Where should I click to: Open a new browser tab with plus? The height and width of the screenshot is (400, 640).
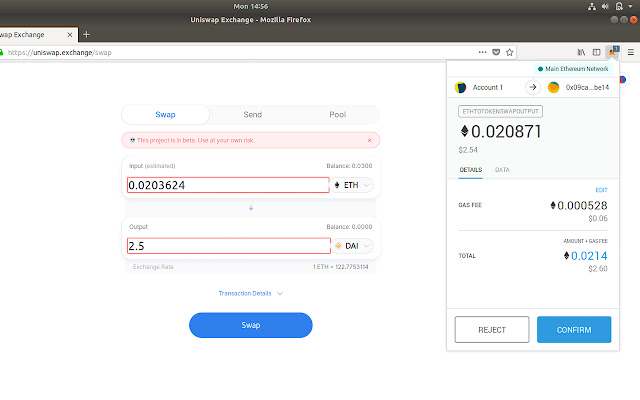[86, 35]
